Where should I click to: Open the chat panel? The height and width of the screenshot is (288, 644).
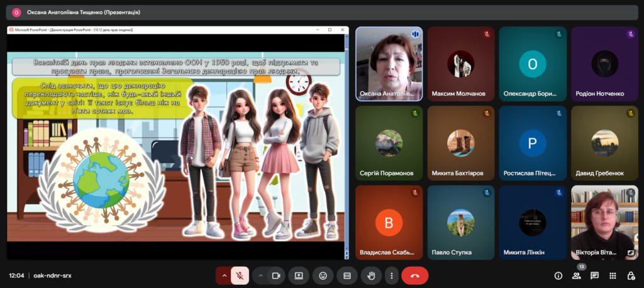(594, 275)
